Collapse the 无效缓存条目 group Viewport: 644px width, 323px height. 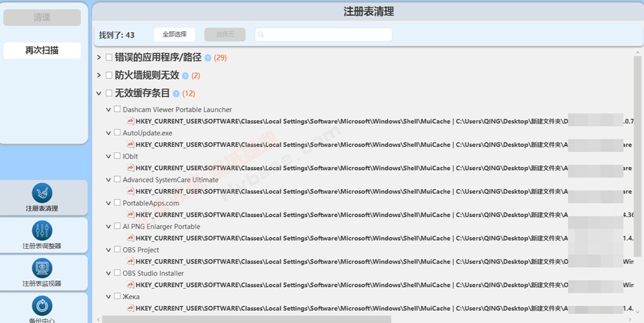(x=99, y=94)
